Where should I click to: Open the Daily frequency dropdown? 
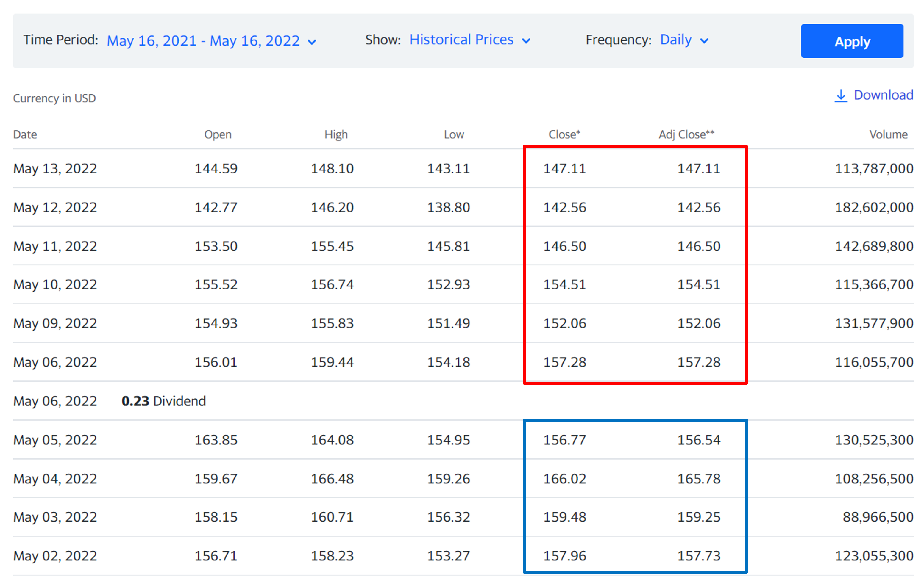[675, 40]
